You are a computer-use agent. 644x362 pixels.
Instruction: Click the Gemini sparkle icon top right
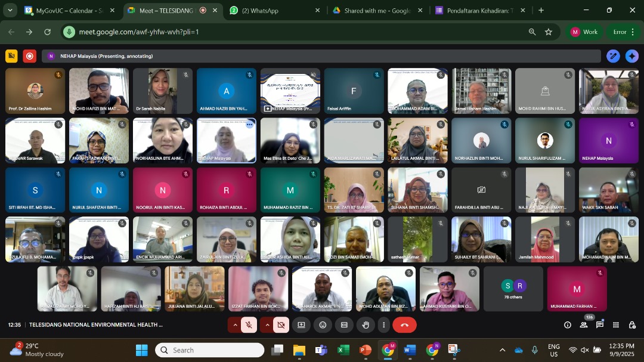[x=632, y=56]
